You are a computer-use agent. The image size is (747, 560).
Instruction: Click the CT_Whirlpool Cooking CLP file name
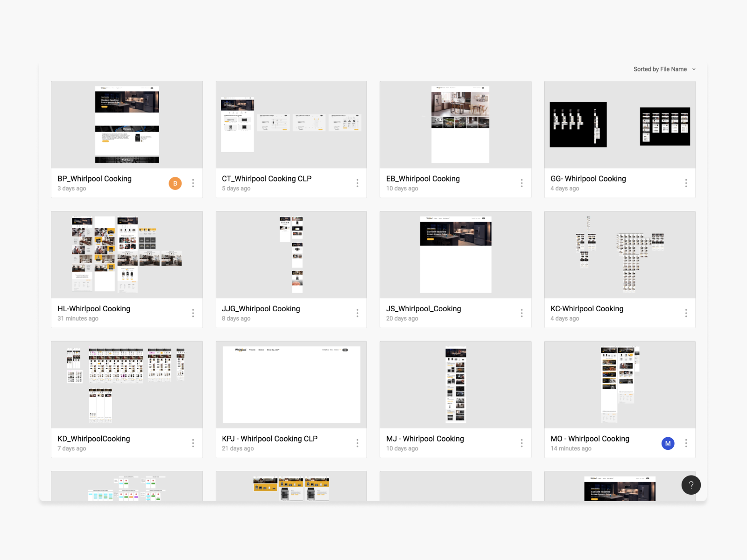(x=267, y=179)
